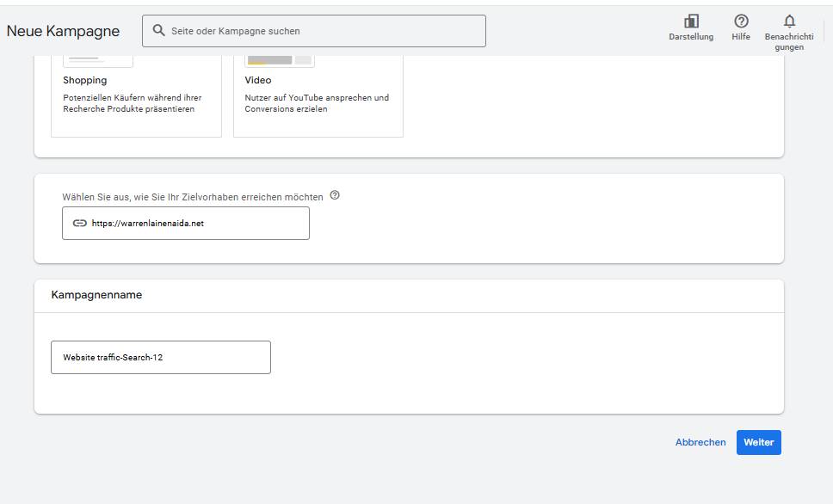The height and width of the screenshot is (504, 833).
Task: Show notifications via the bell icon
Action: click(789, 21)
